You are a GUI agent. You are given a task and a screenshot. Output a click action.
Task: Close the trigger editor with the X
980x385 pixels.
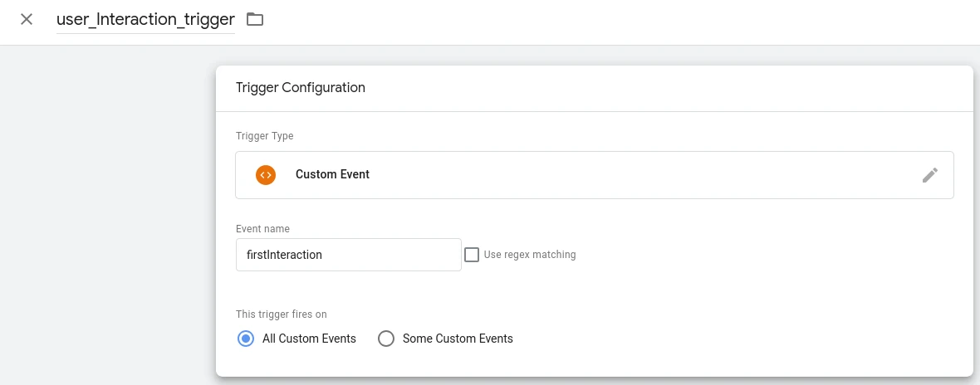coord(27,19)
